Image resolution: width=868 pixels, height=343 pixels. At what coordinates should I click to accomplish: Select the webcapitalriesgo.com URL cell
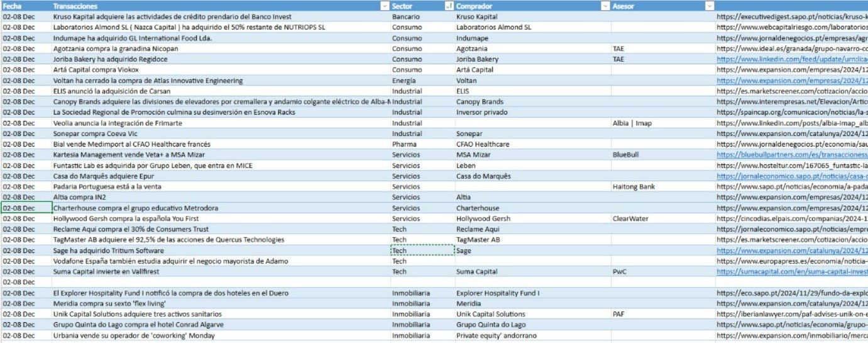pyautogui.click(x=792, y=27)
